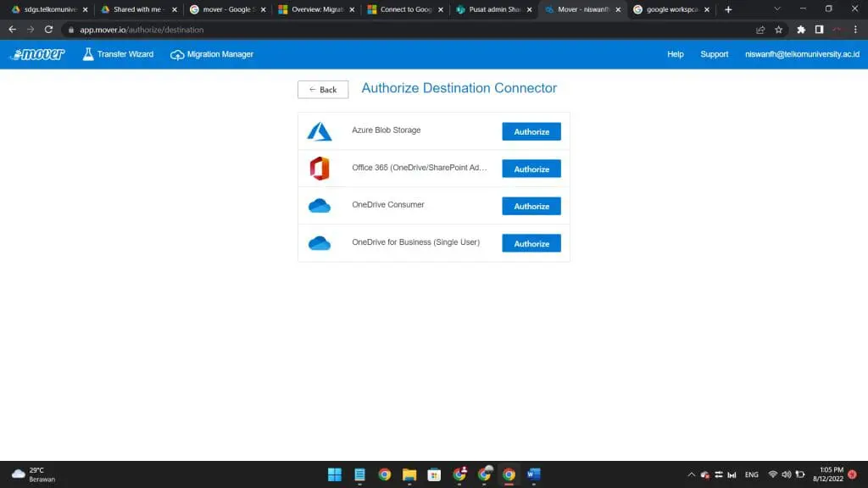Select the Office 365 connector label
Image resolution: width=868 pixels, height=488 pixels.
pos(419,168)
